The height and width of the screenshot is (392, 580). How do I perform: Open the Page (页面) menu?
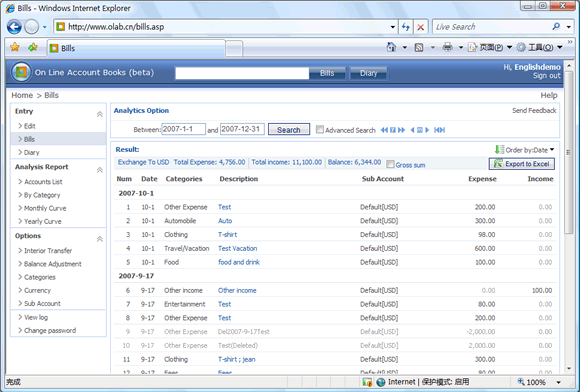coord(490,47)
